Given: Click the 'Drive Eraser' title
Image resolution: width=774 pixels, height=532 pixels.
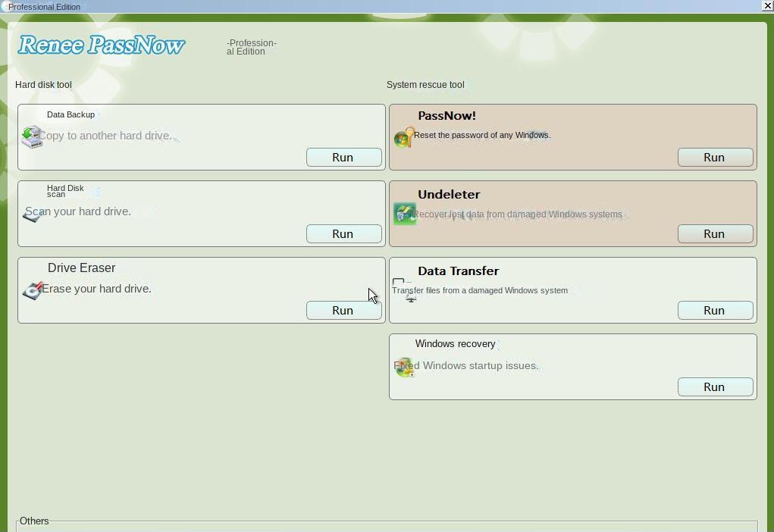Looking at the screenshot, I should (81, 268).
